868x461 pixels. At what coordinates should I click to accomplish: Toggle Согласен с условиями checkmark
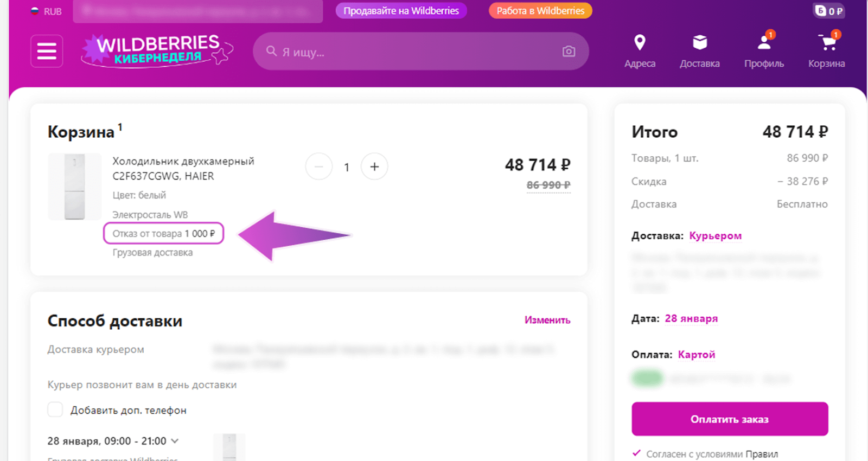pos(637,453)
